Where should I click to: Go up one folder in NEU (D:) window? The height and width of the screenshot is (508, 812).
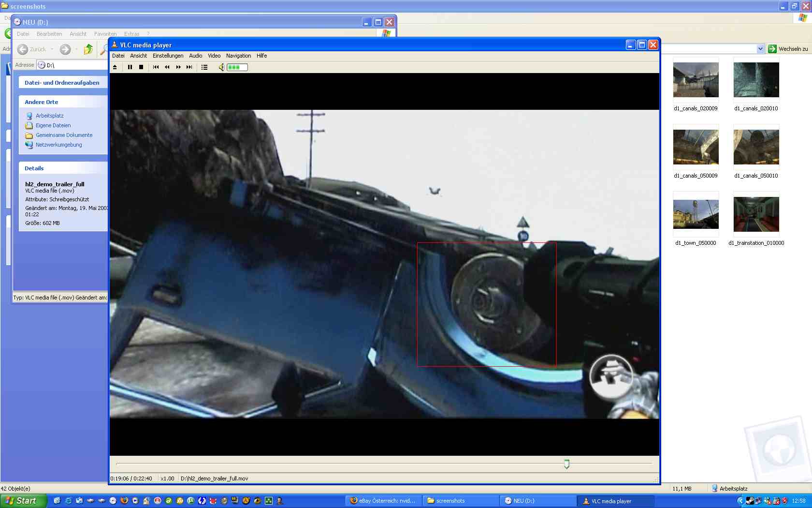[88, 49]
